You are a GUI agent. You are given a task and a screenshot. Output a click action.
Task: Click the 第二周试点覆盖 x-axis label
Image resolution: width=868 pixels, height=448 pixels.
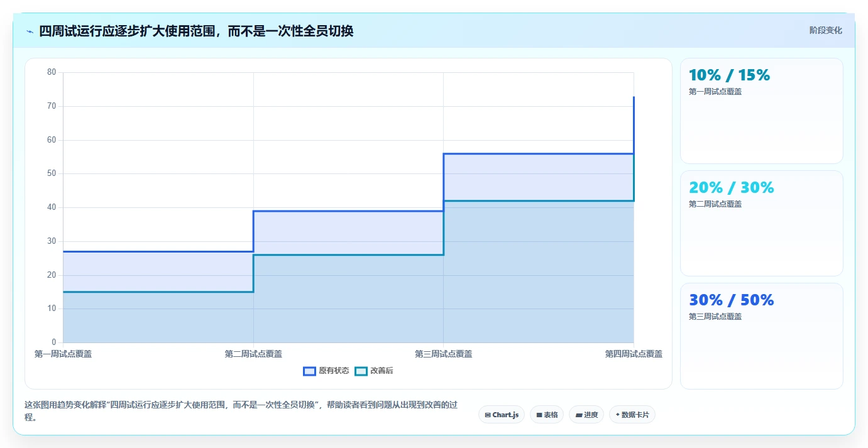pos(253,354)
